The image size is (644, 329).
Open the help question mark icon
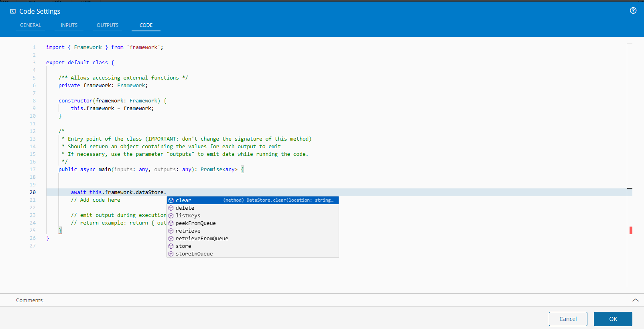(633, 10)
